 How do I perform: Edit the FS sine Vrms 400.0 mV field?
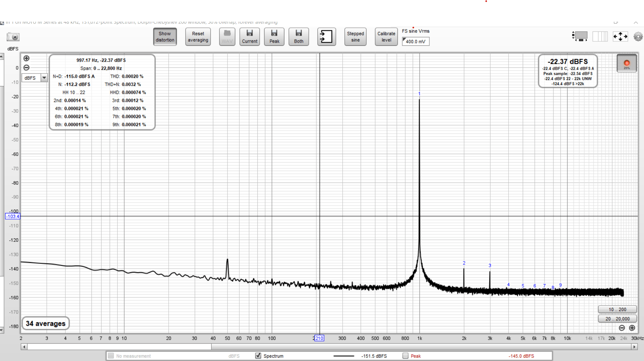[415, 41]
